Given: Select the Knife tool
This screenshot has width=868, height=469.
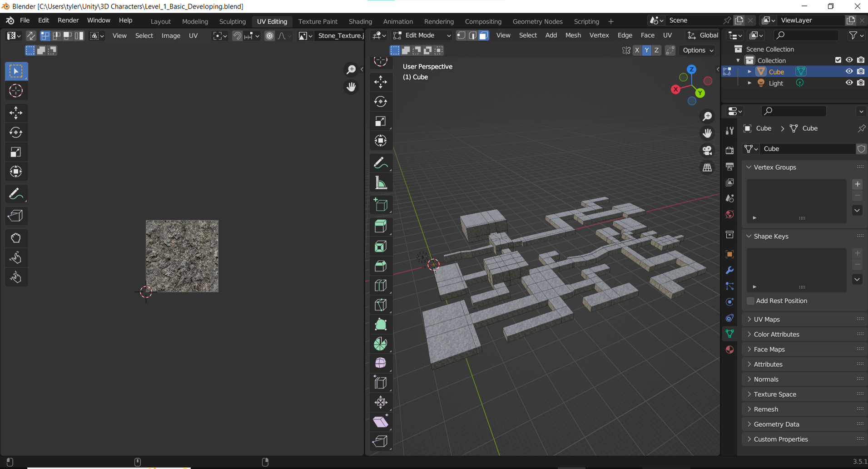Looking at the screenshot, I should (381, 305).
